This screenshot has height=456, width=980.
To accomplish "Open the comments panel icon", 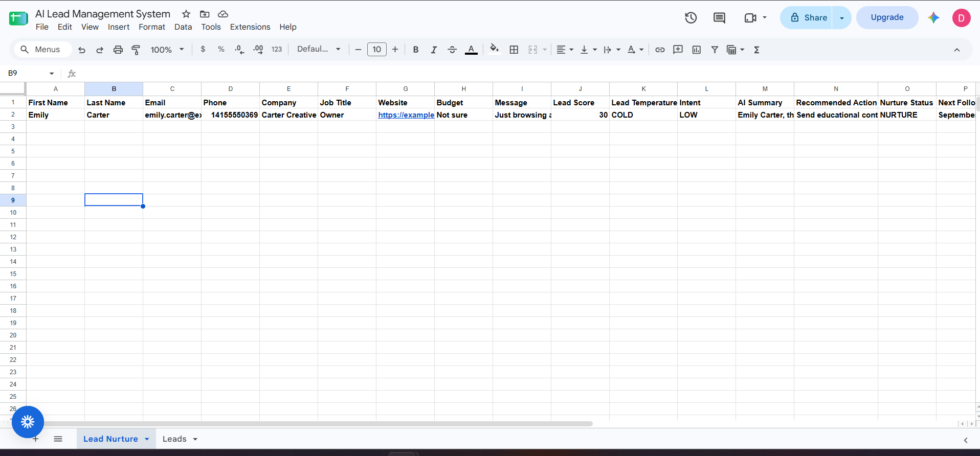I will pyautogui.click(x=720, y=18).
